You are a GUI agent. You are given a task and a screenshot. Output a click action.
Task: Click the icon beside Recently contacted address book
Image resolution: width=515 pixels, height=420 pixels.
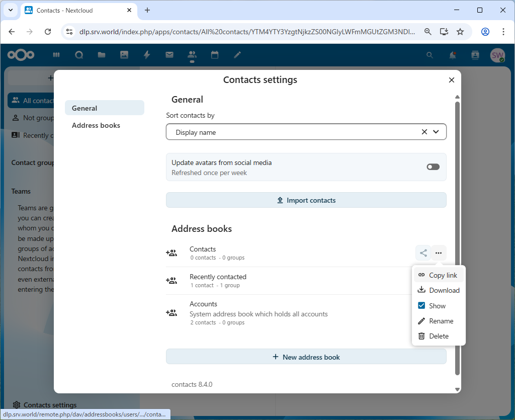pos(171,281)
